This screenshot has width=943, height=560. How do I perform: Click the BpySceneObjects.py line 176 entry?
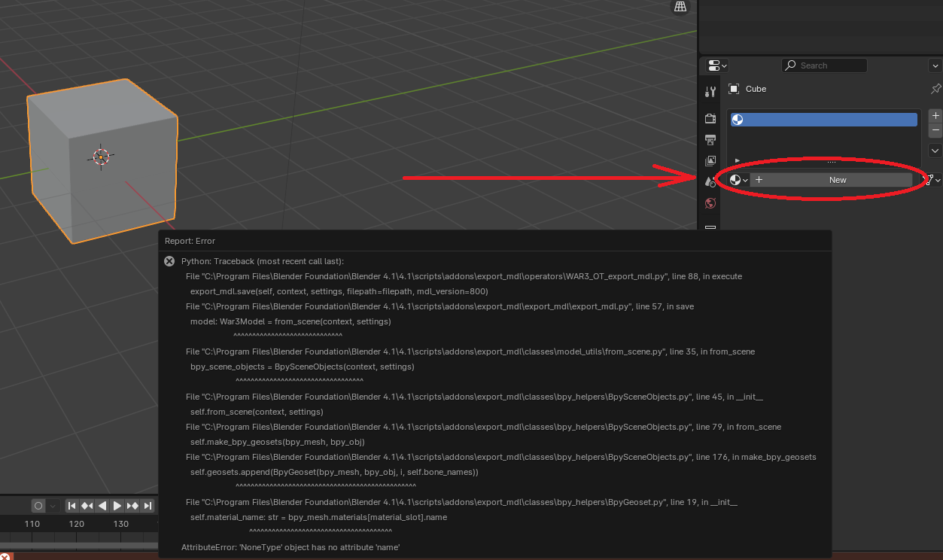pos(501,457)
